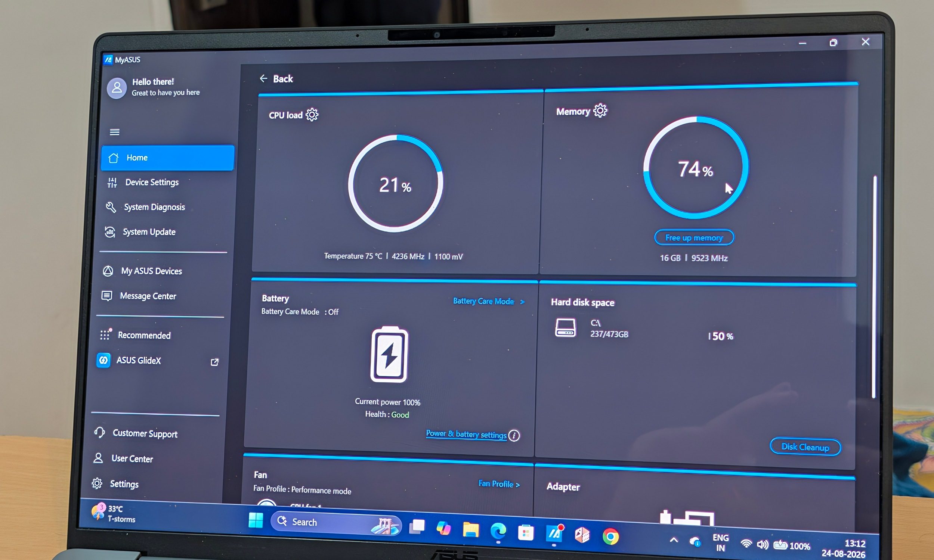This screenshot has height=560, width=934.
Task: Open Copilot from the taskbar
Action: (x=443, y=528)
